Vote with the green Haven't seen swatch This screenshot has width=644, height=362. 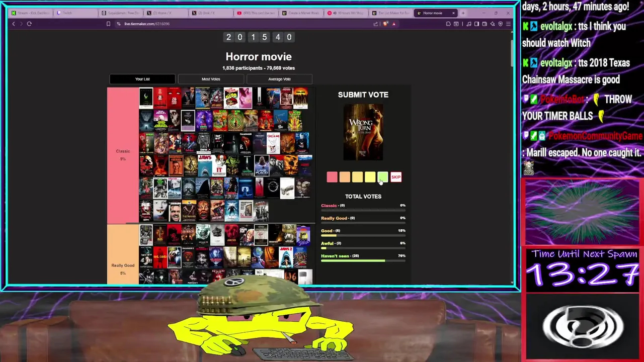(x=382, y=177)
